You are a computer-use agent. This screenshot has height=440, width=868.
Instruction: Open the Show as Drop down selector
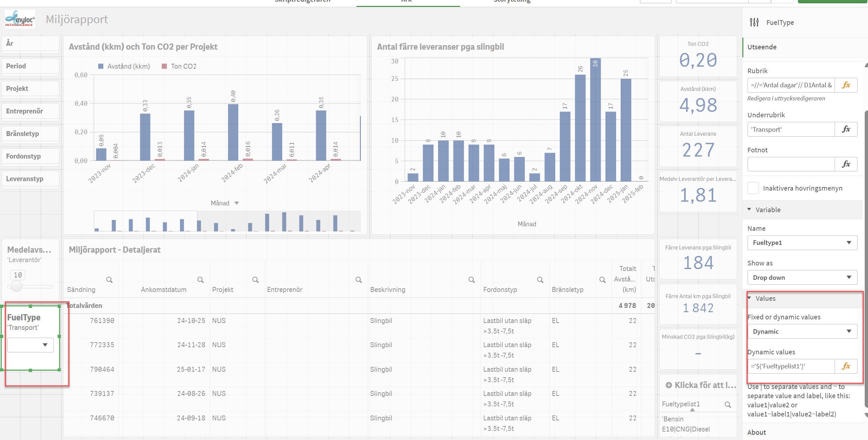point(802,278)
